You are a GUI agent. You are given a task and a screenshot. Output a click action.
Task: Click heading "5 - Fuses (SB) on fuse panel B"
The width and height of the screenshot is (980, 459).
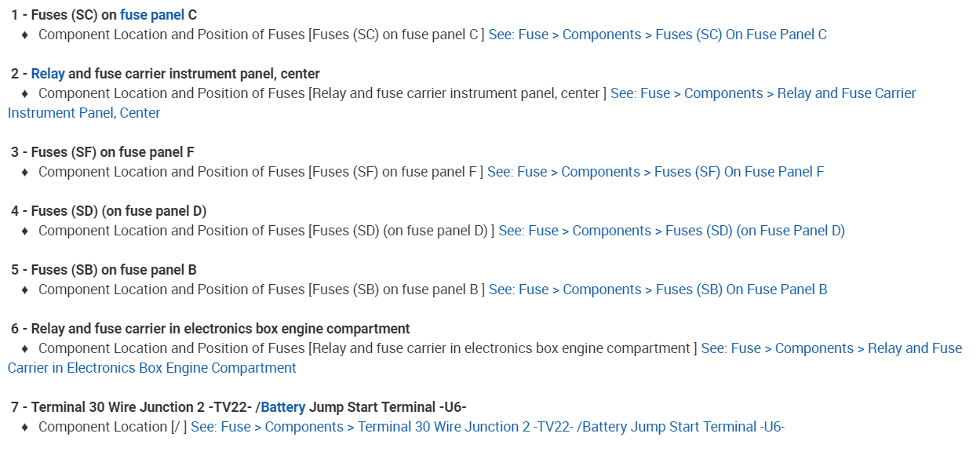104,270
